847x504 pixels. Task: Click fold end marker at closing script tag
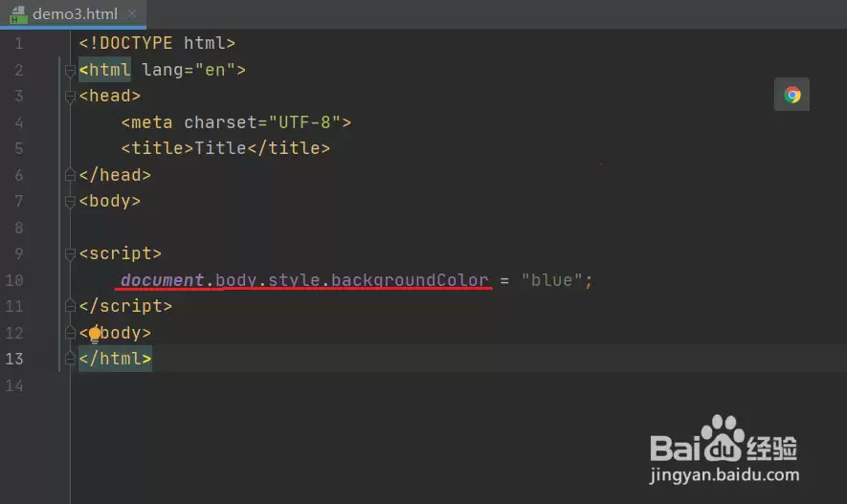(x=70, y=306)
